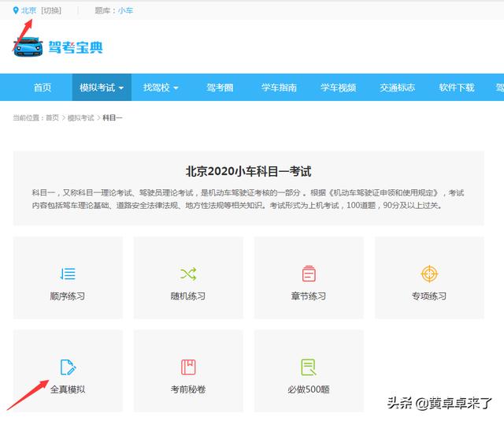Click 模拟考试 in the breadcrumb trail
Image resolution: width=504 pixels, height=421 pixels.
click(x=80, y=117)
